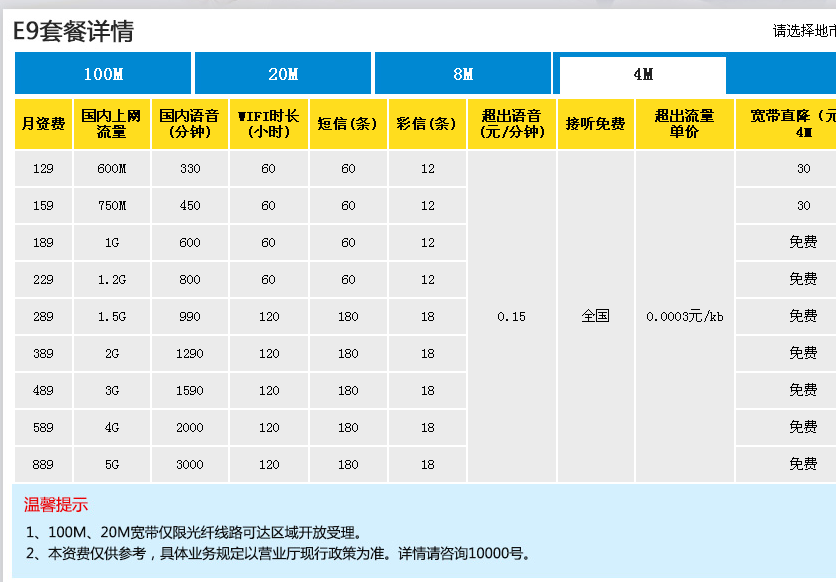Select the 接听免费 column header
Viewport: 836px width, 582px height.
595,124
